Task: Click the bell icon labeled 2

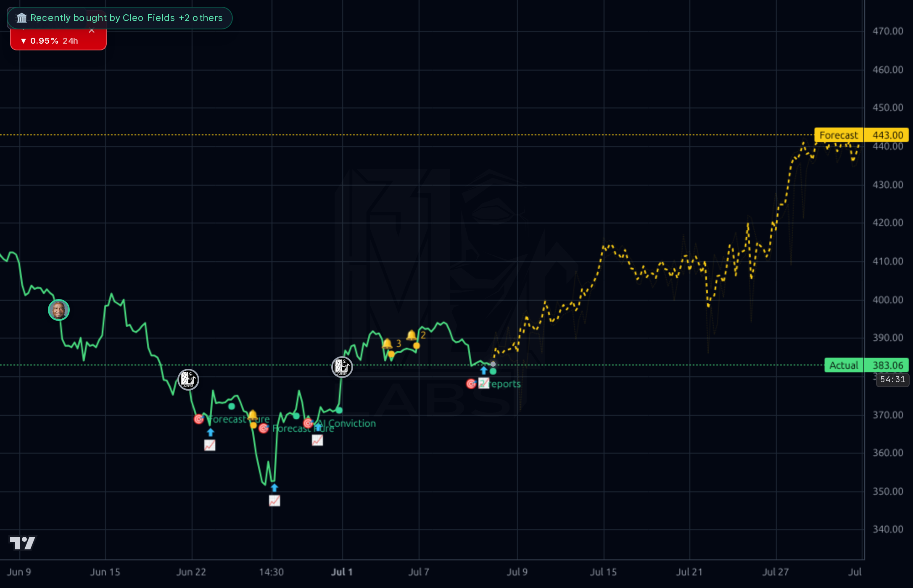Action: click(x=412, y=335)
